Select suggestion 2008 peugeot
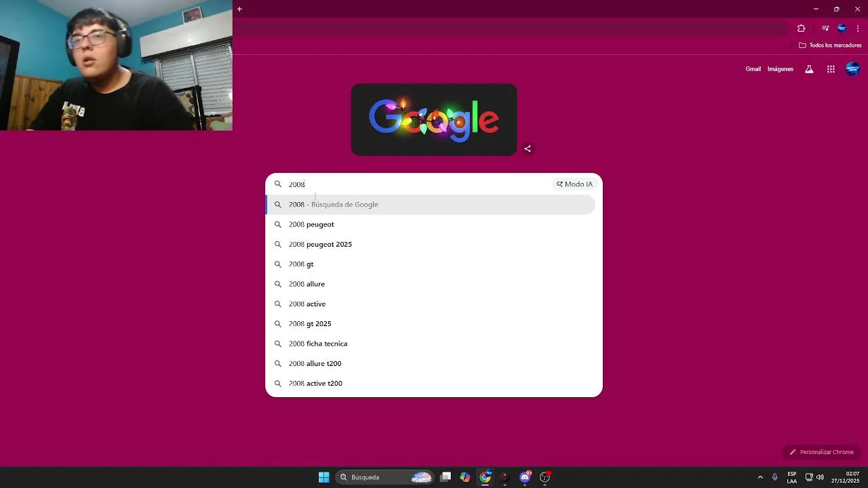This screenshot has height=488, width=868. (431, 224)
